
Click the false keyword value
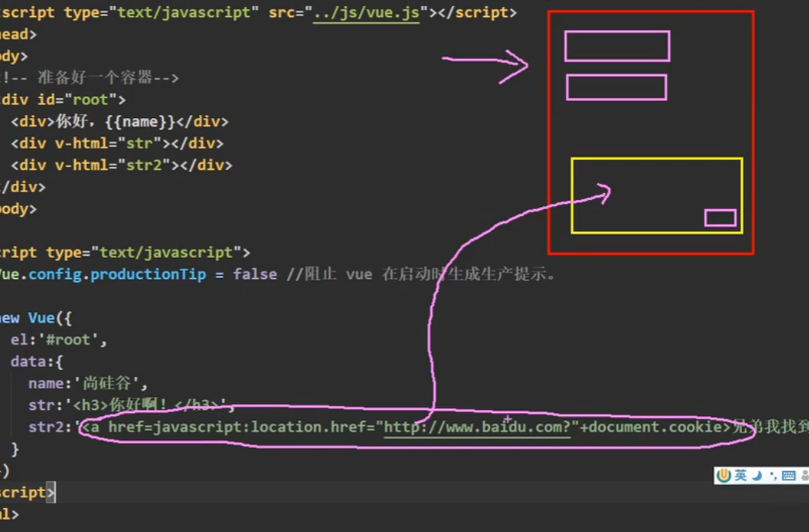point(255,274)
